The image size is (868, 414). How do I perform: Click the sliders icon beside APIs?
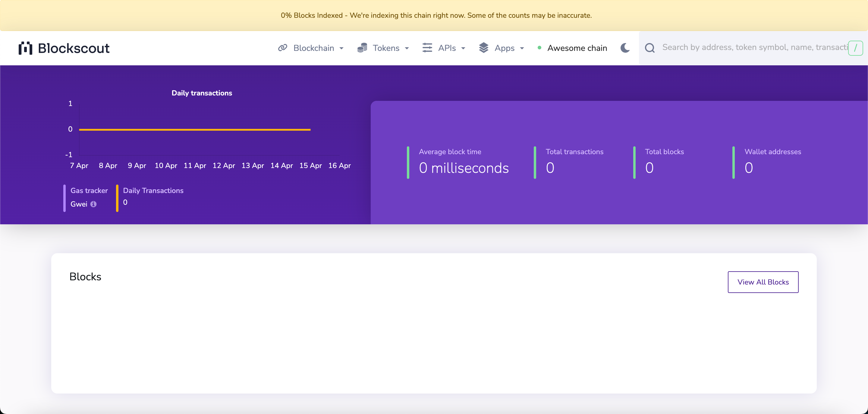(426, 48)
